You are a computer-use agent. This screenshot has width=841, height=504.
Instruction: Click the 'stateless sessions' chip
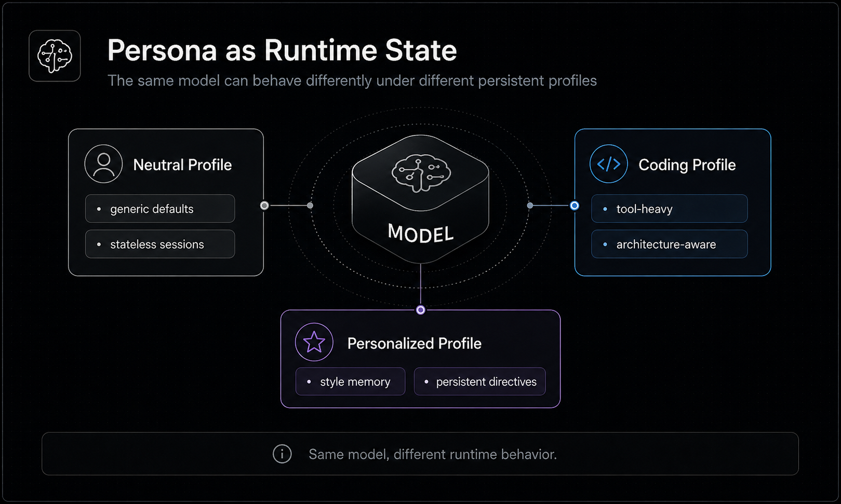[x=160, y=244]
